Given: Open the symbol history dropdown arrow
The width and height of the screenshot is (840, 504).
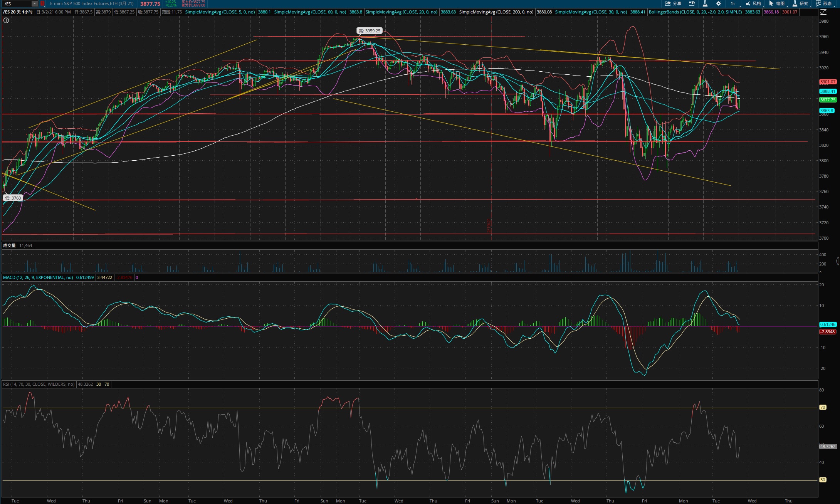Looking at the screenshot, I should [x=35, y=3].
